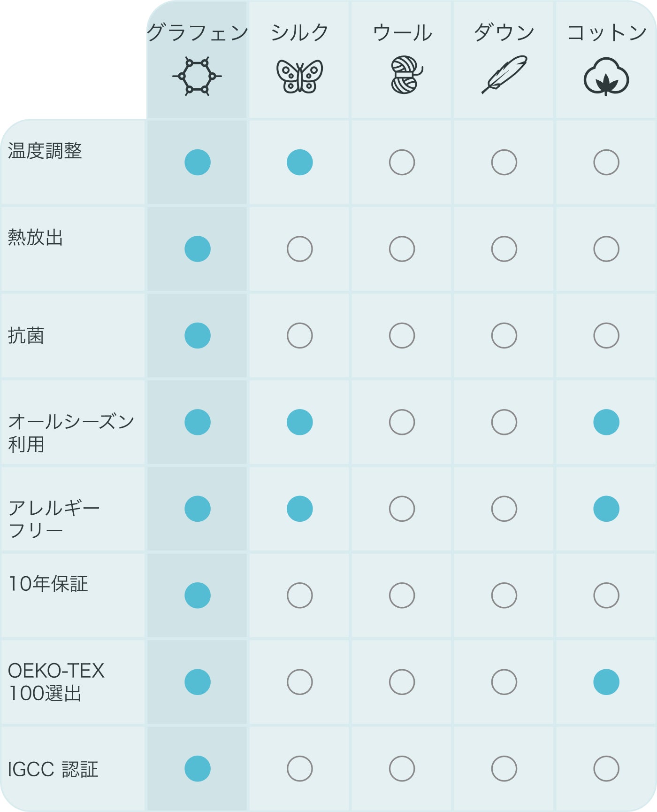The height and width of the screenshot is (812, 657).
Task: Select the コットン column header text
Action: pos(606,33)
